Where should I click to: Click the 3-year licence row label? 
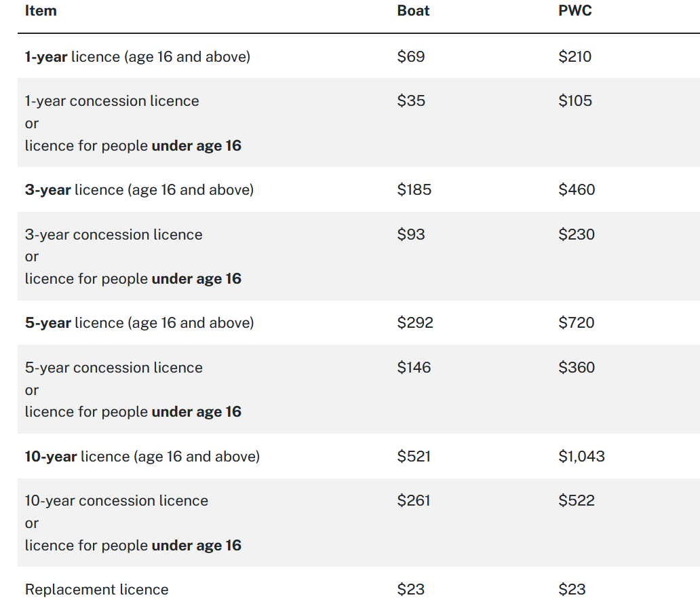(x=139, y=190)
